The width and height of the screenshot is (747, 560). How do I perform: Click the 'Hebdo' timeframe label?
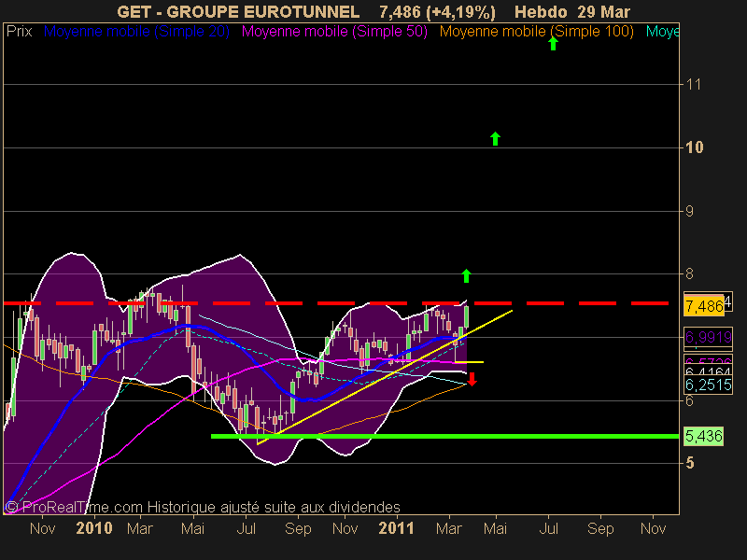click(x=541, y=12)
